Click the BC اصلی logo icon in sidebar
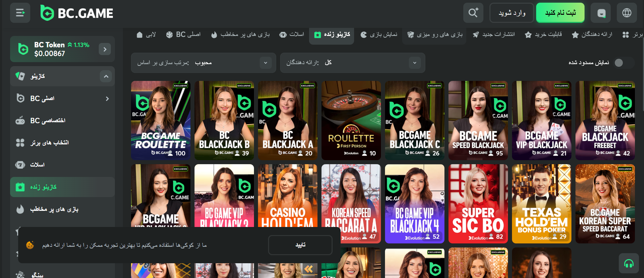644x278 pixels. (20, 98)
